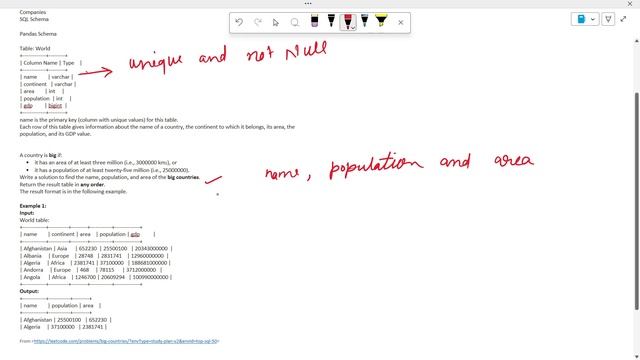Click the bullet about population twenty-five million

112,170
